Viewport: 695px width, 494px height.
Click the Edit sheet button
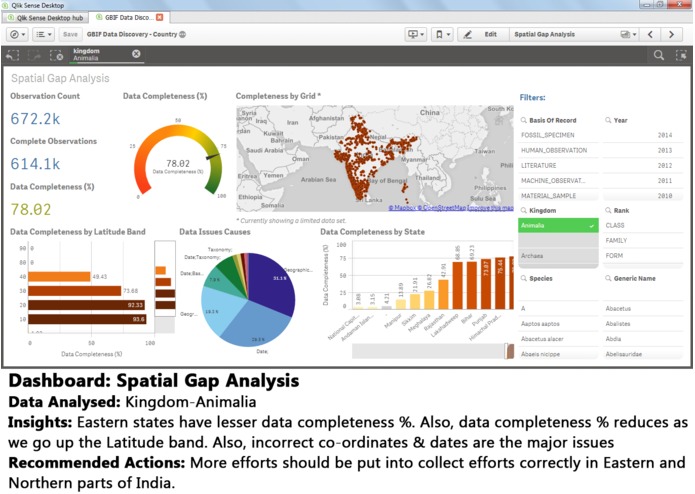[483, 34]
